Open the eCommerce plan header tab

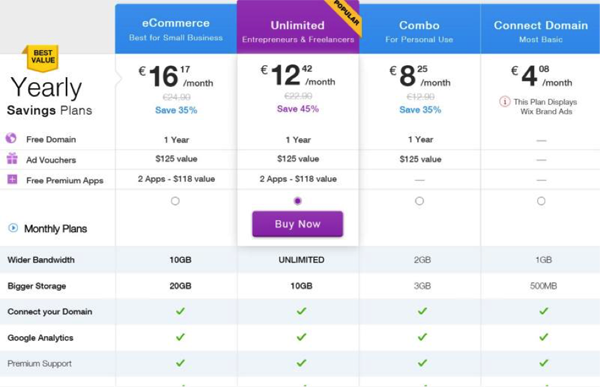(x=176, y=29)
